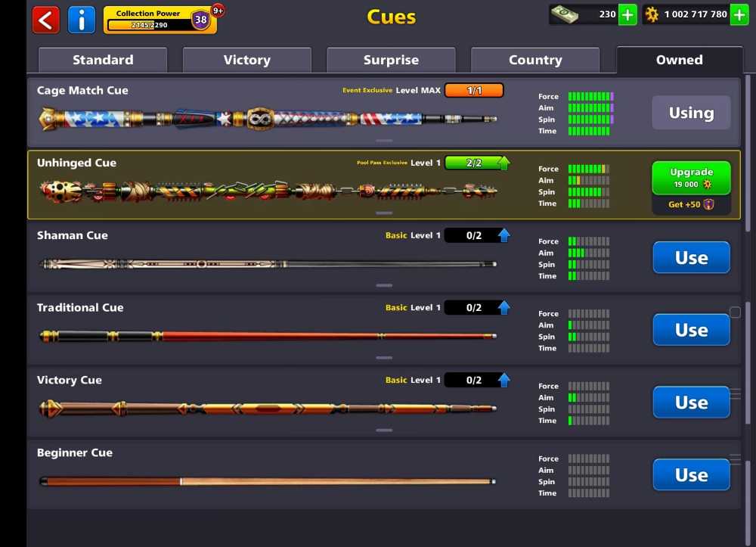The height and width of the screenshot is (547, 756).
Task: Use the Beginner Cue
Action: (x=691, y=474)
